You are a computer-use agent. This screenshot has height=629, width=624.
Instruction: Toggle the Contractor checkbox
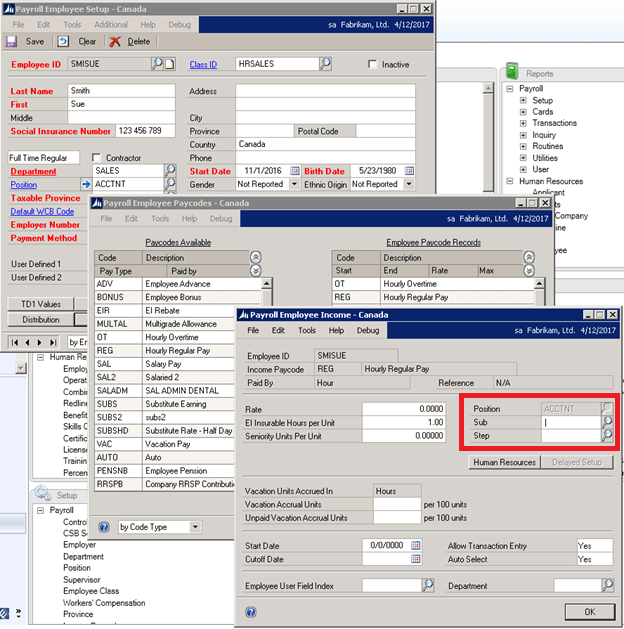coord(97,157)
